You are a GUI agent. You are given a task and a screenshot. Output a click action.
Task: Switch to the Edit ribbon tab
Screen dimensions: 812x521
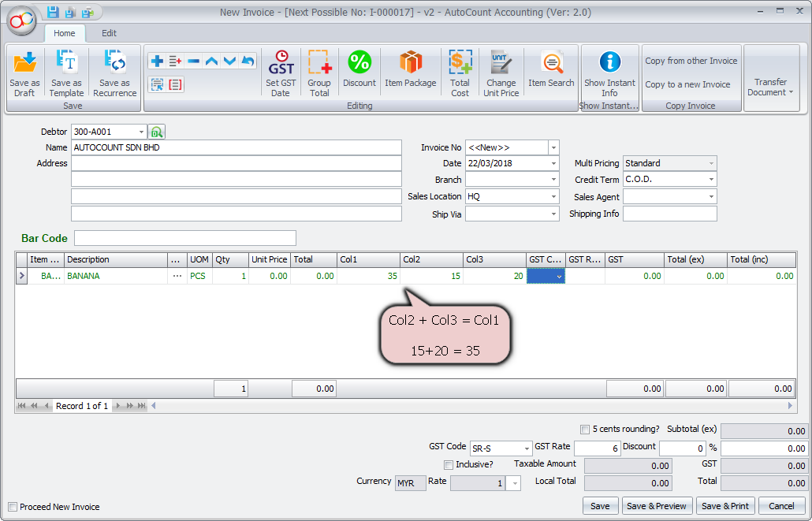click(109, 33)
